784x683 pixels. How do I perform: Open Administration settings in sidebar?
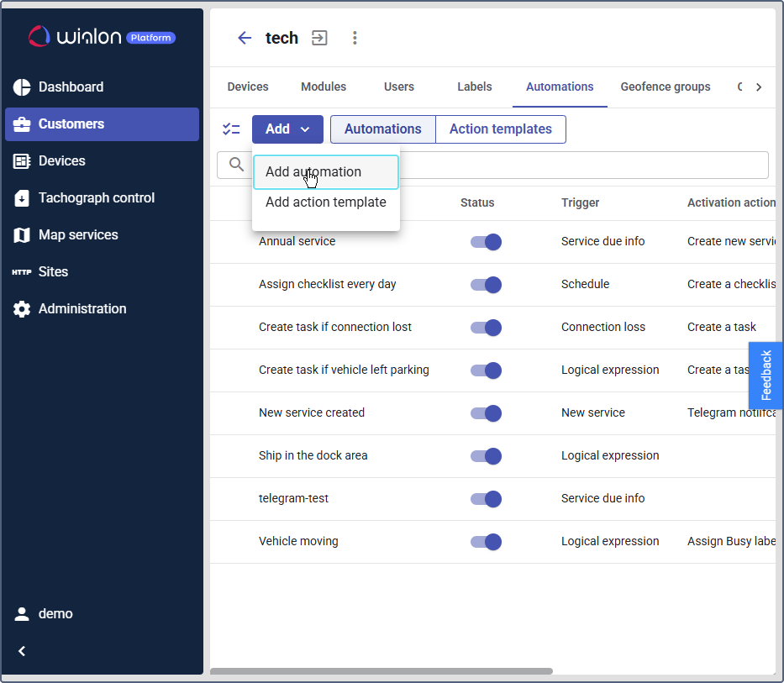[82, 309]
